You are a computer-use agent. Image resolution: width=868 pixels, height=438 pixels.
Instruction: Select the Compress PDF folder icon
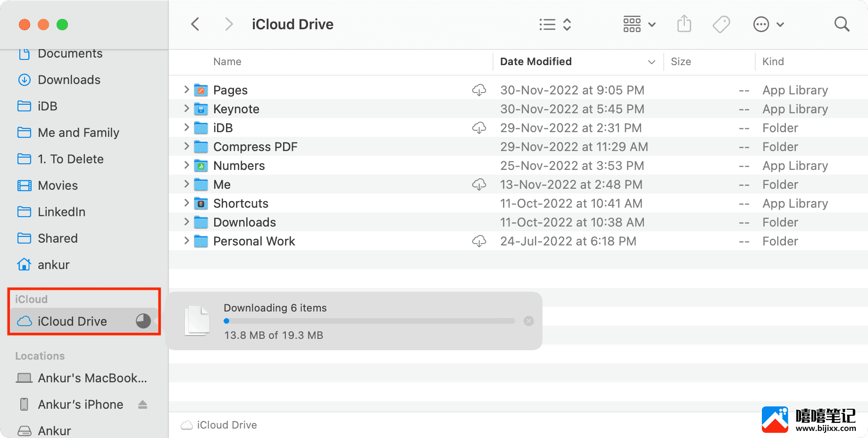point(201,147)
